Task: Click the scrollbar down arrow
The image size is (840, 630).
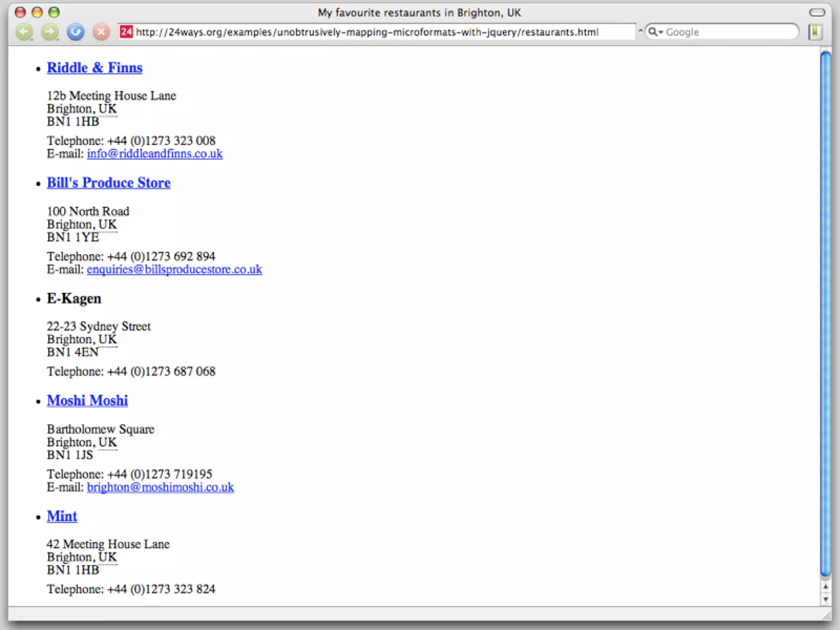Action: pos(825,599)
